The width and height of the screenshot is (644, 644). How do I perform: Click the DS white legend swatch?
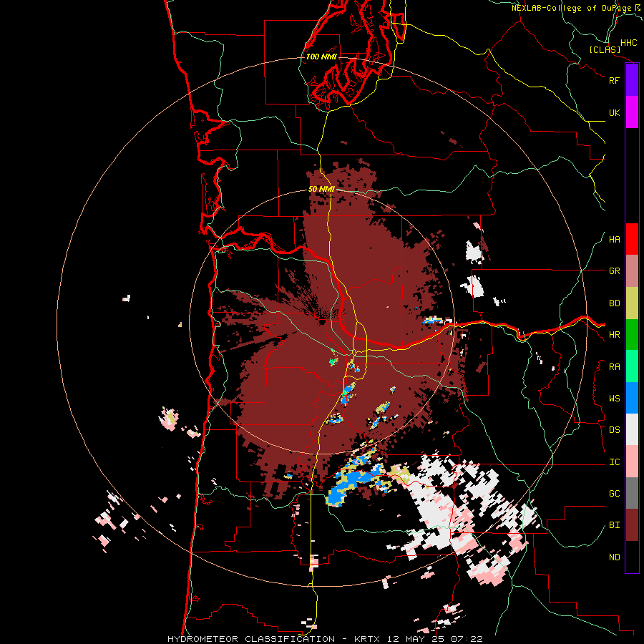pyautogui.click(x=632, y=429)
